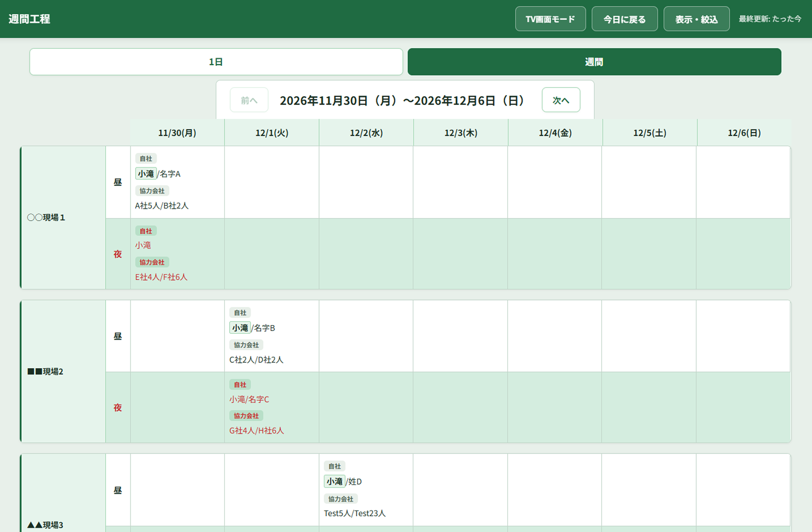Advance to next week with 次へ
The height and width of the screenshot is (532, 812).
[x=561, y=100]
